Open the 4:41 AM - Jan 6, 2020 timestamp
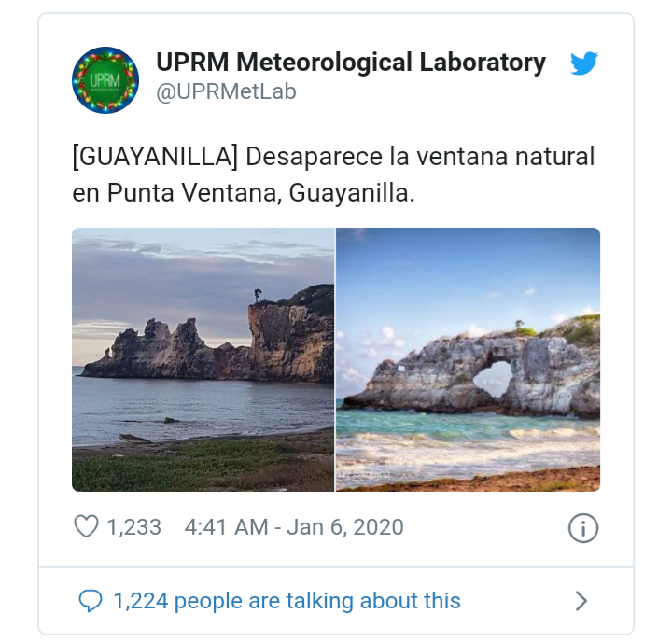672x642 pixels. coord(294,527)
